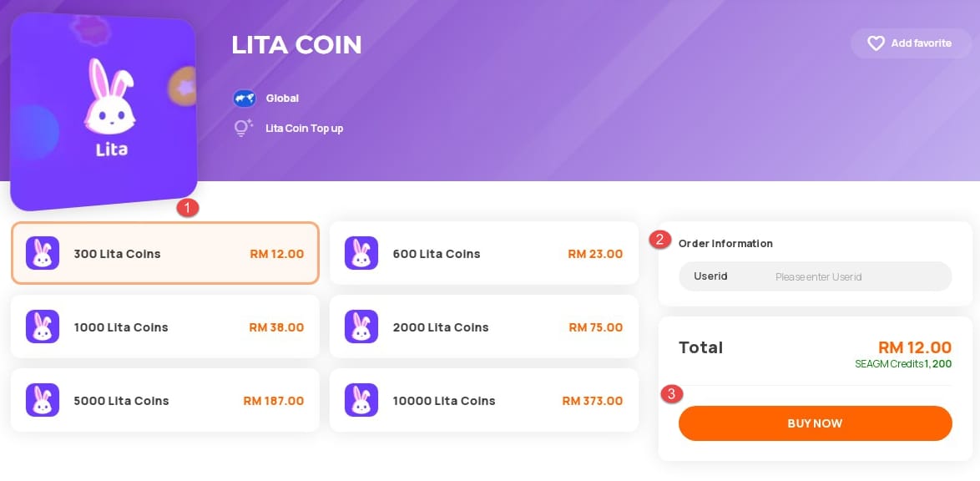Click the heart icon in Add favorite
The image size is (980, 481).
[876, 43]
